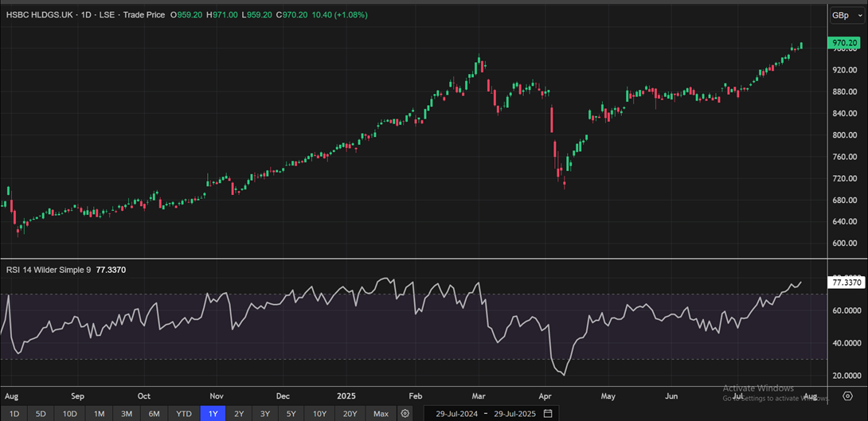Switch chart to 5Y range
Screen dimensions: 868x421
[x=291, y=414]
